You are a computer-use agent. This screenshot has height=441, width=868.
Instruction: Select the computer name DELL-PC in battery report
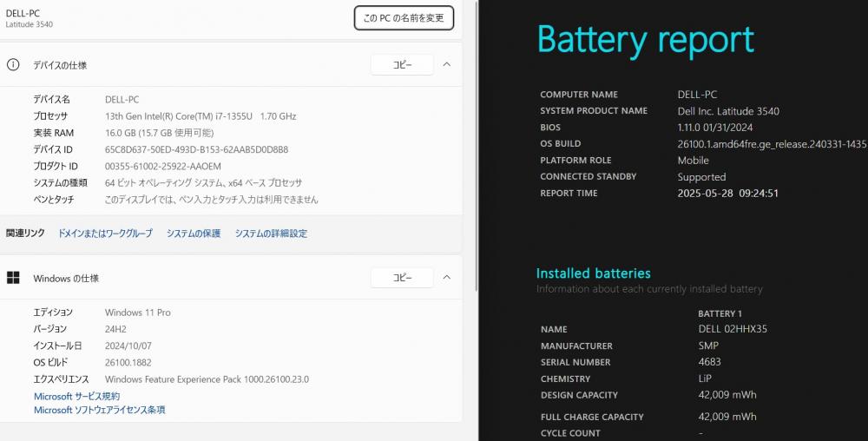[697, 95]
